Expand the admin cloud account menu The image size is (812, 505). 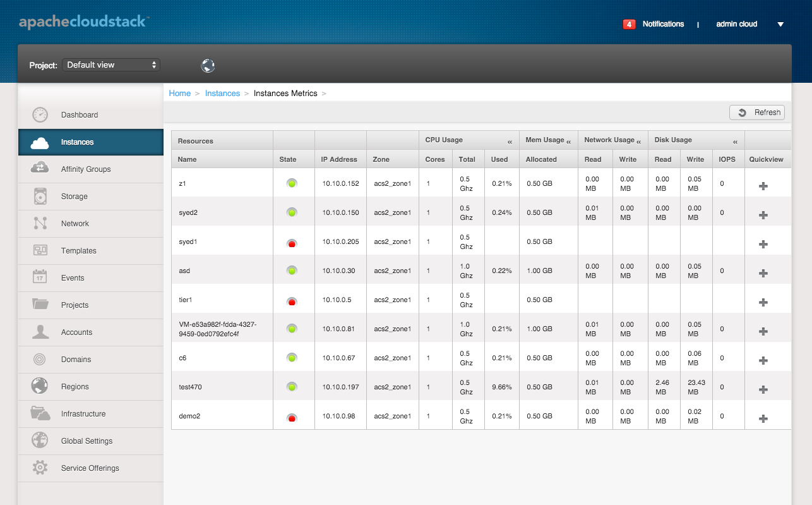pos(736,24)
